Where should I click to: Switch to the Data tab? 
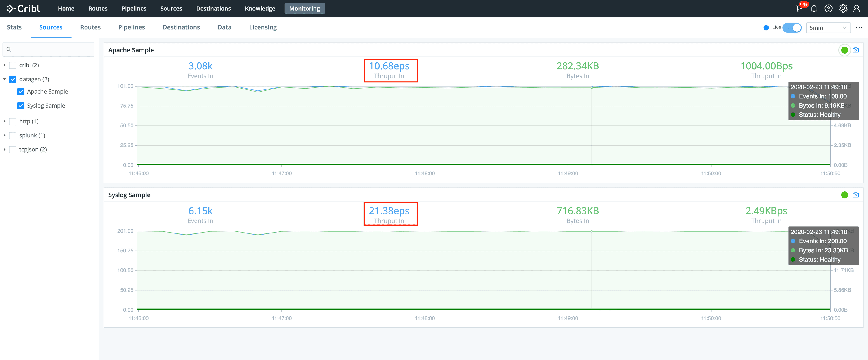point(224,27)
